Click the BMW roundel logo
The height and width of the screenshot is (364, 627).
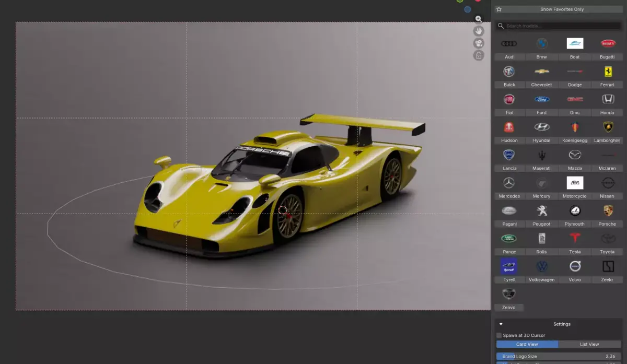coord(542,43)
